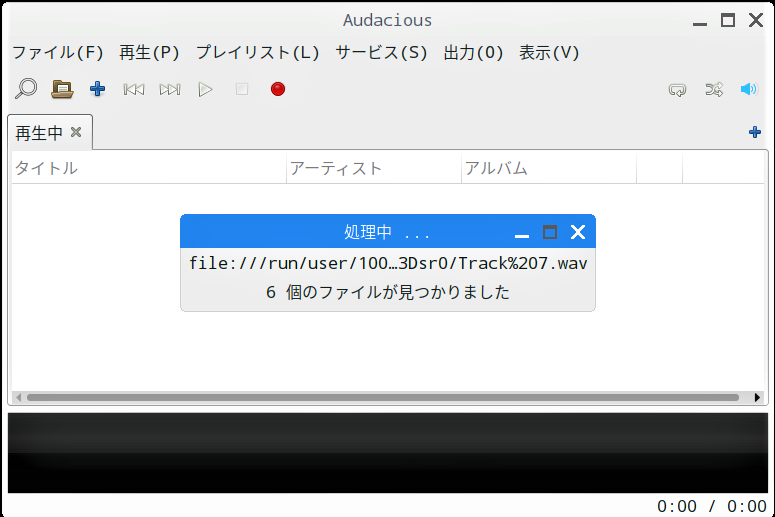This screenshot has width=775, height=517.
Task: Sort by the アルバム column header
Action: 549,168
